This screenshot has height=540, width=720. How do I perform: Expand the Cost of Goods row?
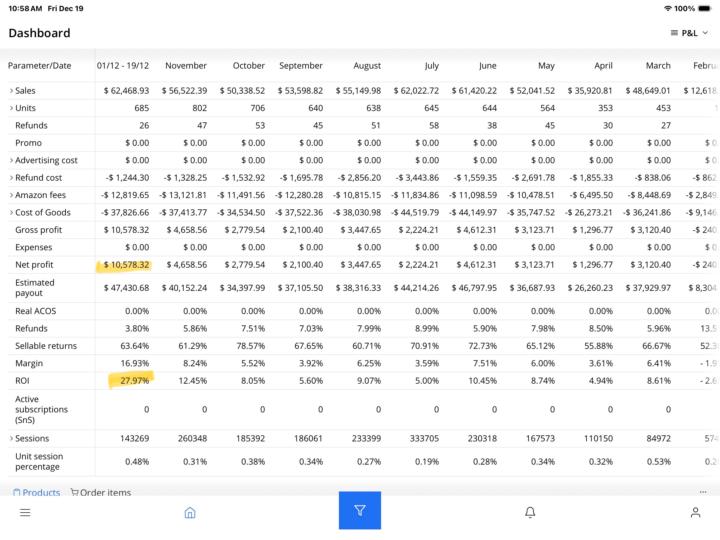(x=11, y=212)
